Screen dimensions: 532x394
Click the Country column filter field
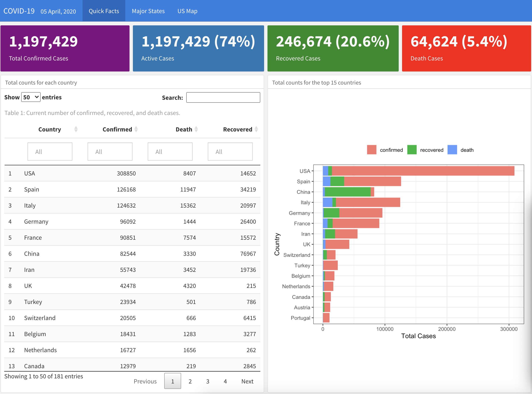point(50,152)
